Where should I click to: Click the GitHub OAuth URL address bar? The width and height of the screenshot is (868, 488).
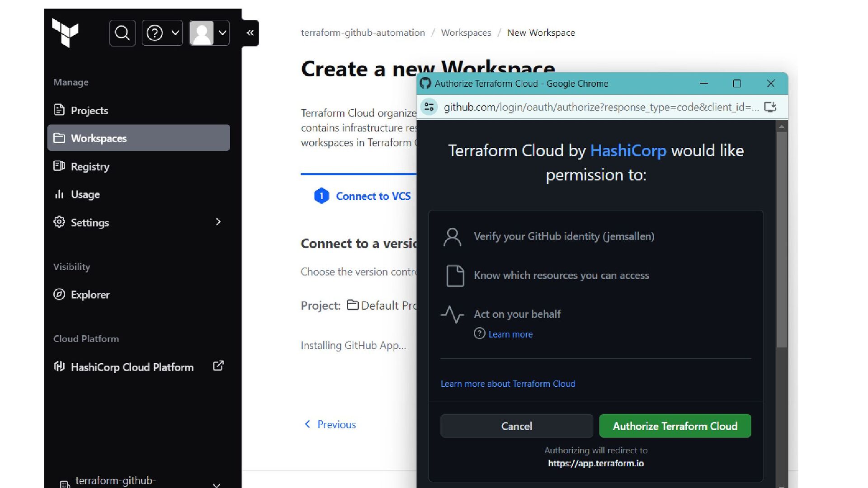pyautogui.click(x=601, y=107)
